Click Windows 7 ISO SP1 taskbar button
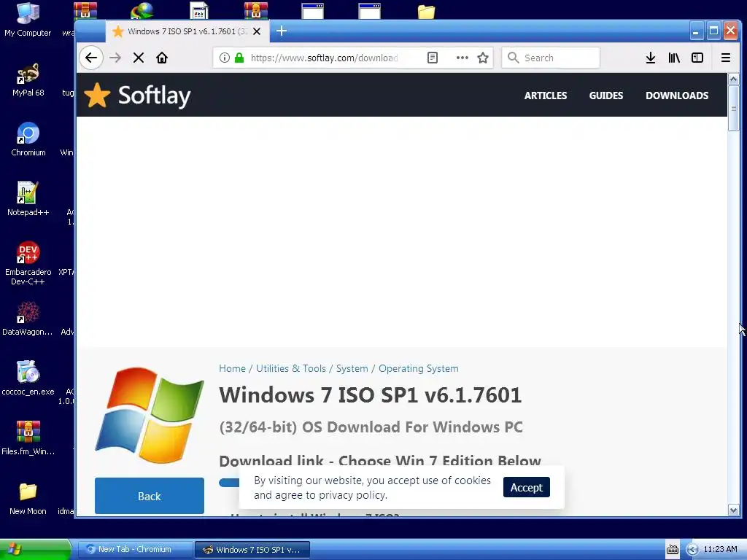747x560 pixels. pyautogui.click(x=252, y=550)
